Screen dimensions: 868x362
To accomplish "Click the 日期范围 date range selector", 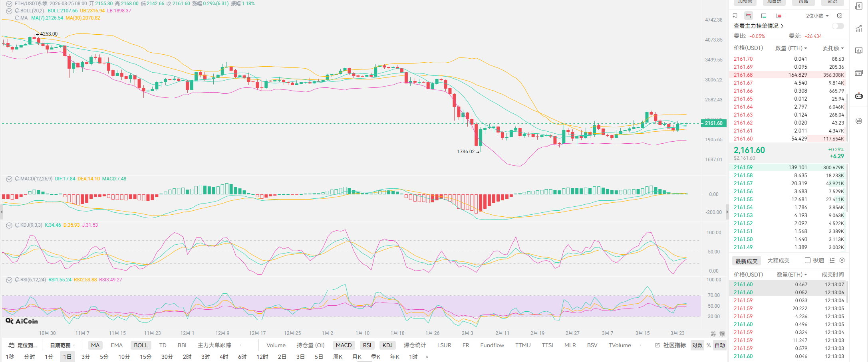I will tap(60, 345).
